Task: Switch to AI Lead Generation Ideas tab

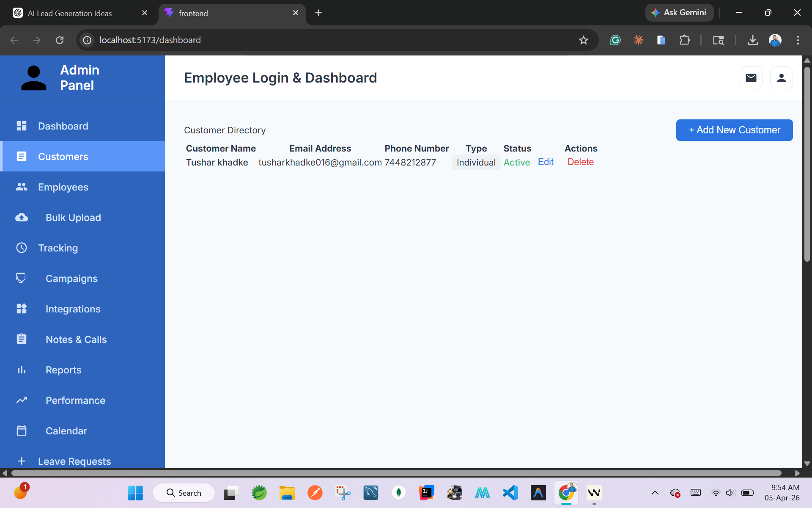Action: [80, 13]
